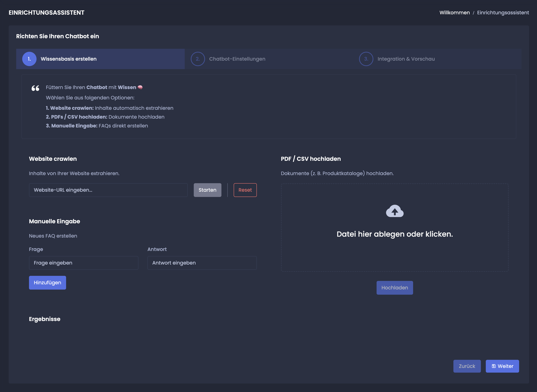Image resolution: width=537 pixels, height=392 pixels.
Task: Click the brain emoji after Wissen
Action: click(x=140, y=87)
